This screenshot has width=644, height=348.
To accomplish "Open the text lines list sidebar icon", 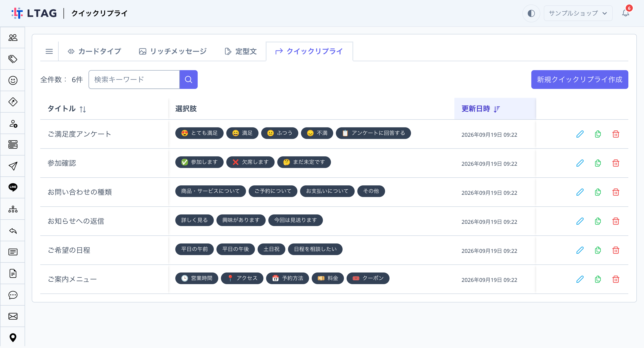I will tap(13, 252).
